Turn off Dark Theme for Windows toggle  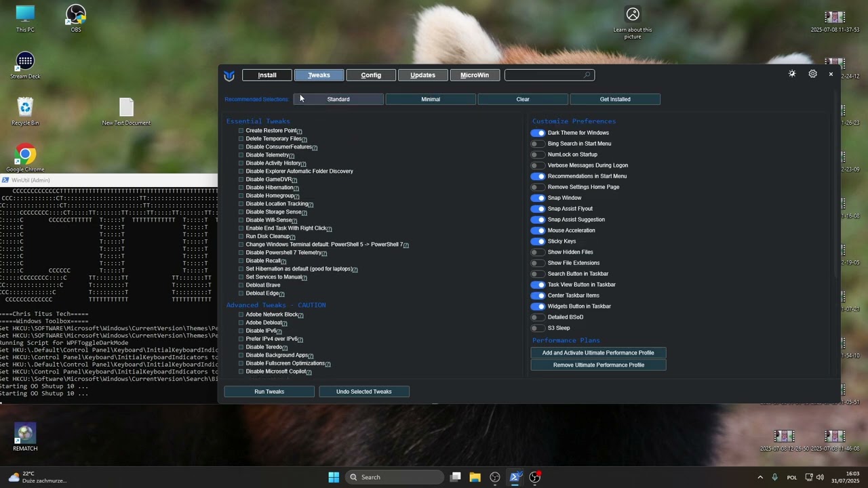click(538, 133)
